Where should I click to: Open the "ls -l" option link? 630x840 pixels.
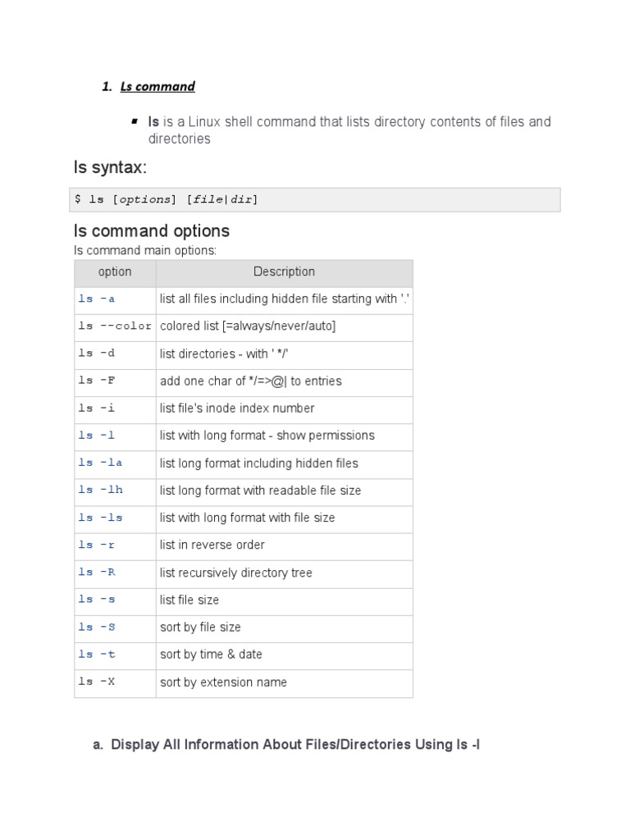click(97, 436)
